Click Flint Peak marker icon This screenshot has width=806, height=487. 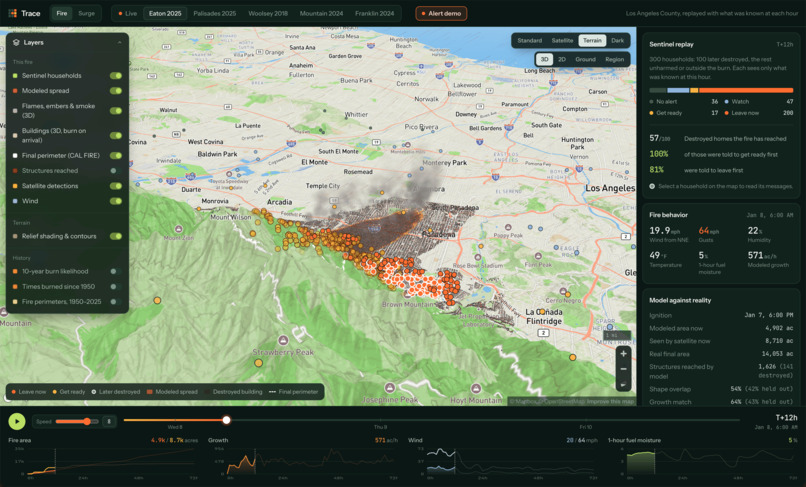[x=538, y=256]
